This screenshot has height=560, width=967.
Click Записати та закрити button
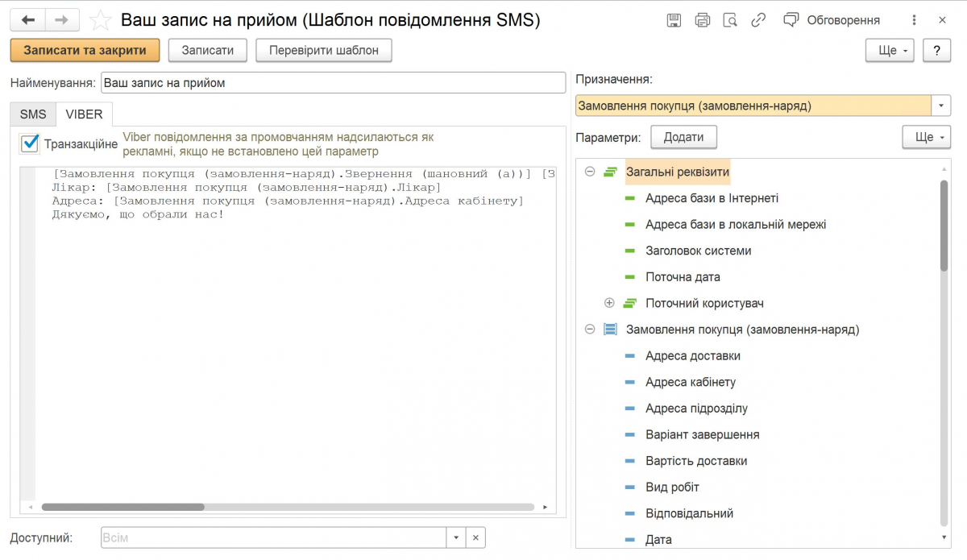[x=85, y=50]
